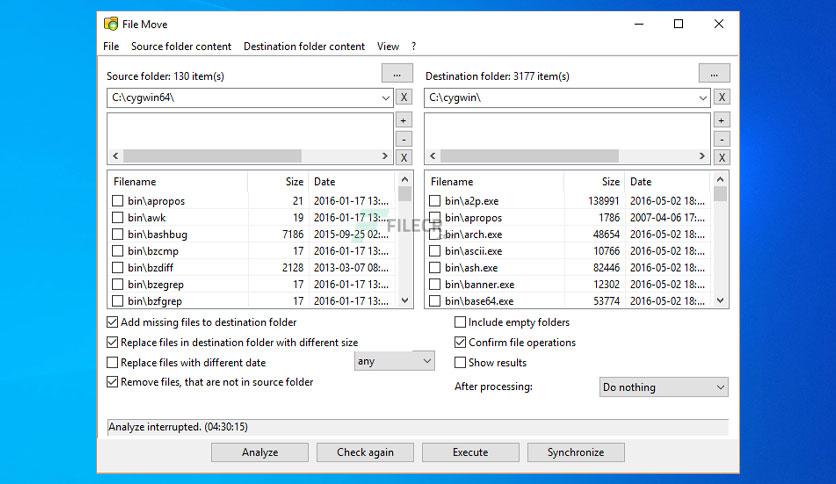The image size is (836, 484).
Task: Click down arrow of source file list scrollbar
Action: coord(405,301)
